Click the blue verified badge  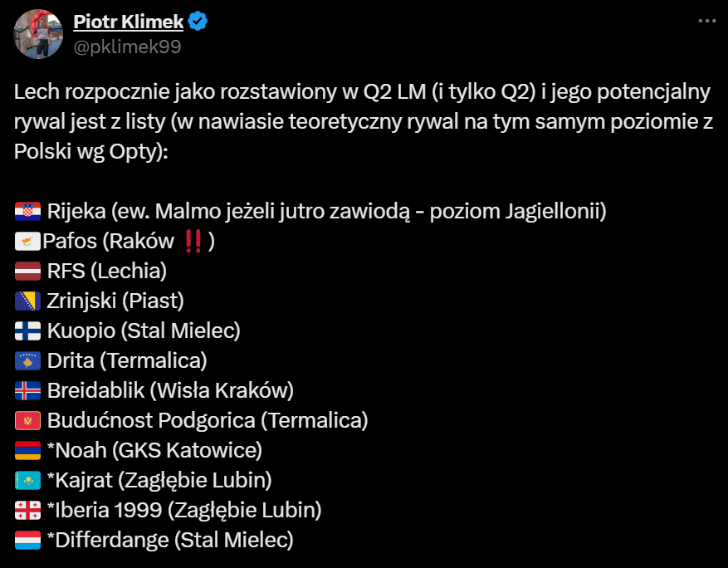pyautogui.click(x=198, y=22)
